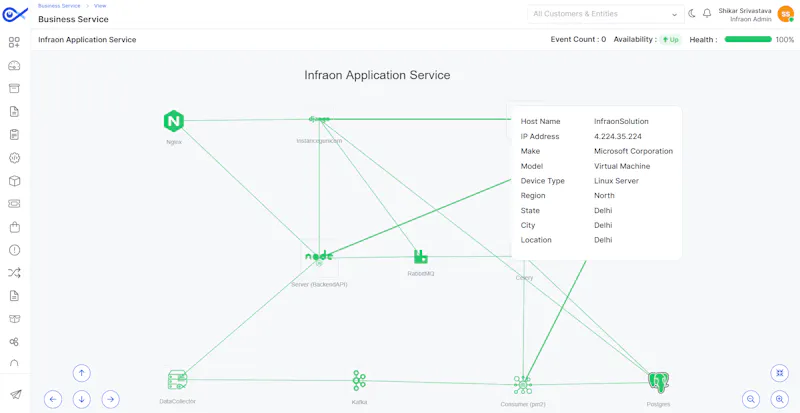Click the Linux Server device type value
800x413 pixels.
[616, 181]
